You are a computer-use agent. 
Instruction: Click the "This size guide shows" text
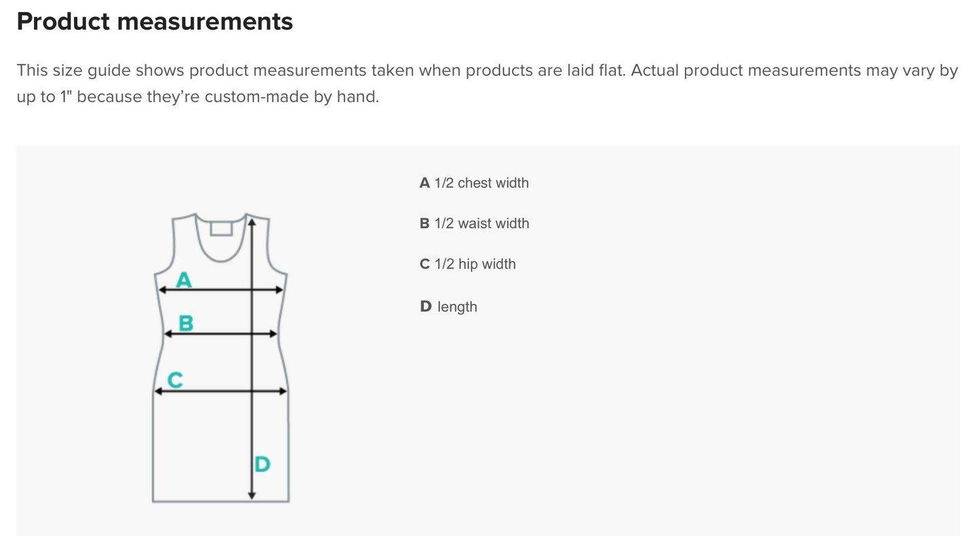click(x=100, y=71)
